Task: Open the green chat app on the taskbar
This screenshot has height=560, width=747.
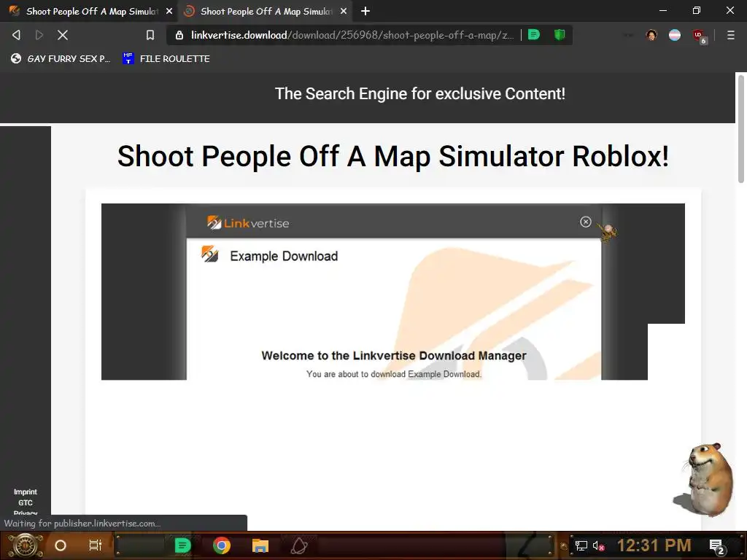Action: click(182, 545)
